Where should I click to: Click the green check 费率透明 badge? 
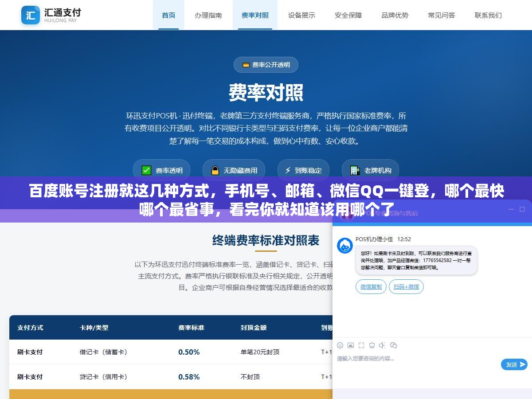click(162, 170)
